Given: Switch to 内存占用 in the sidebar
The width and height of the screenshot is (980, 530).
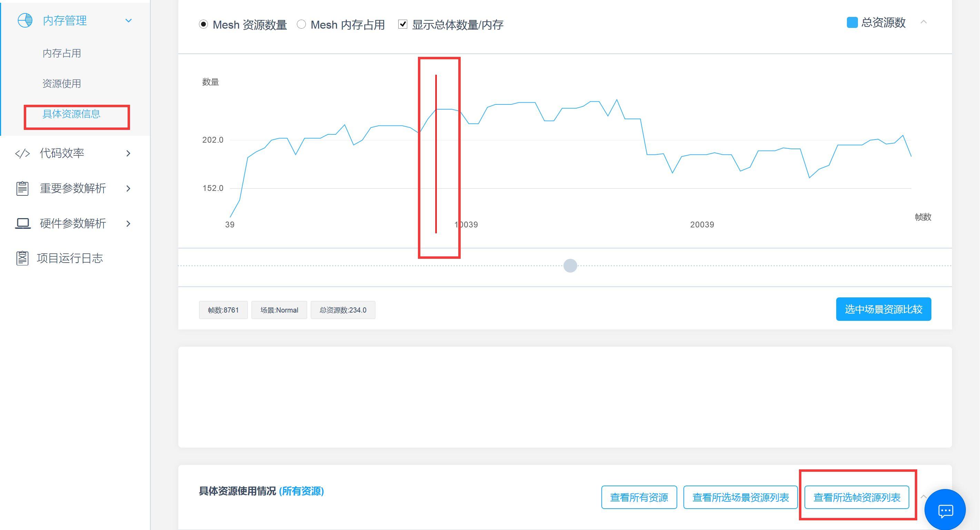Looking at the screenshot, I should click(x=62, y=53).
